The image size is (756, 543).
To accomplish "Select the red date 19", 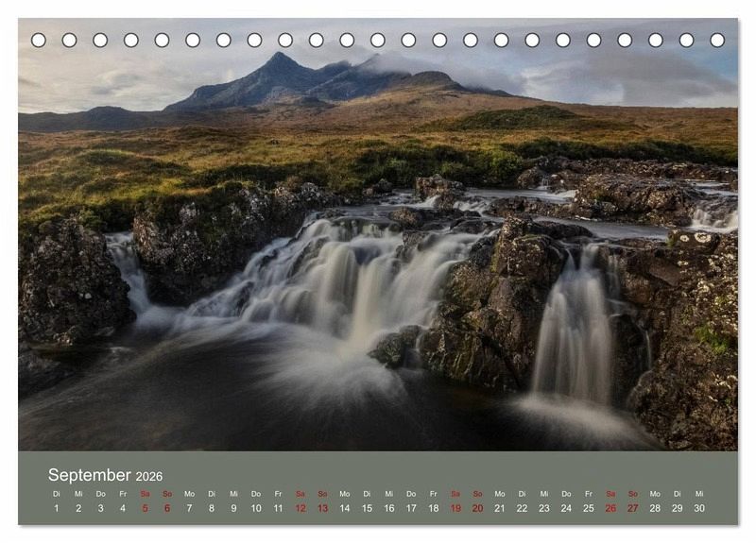I will point(455,508).
